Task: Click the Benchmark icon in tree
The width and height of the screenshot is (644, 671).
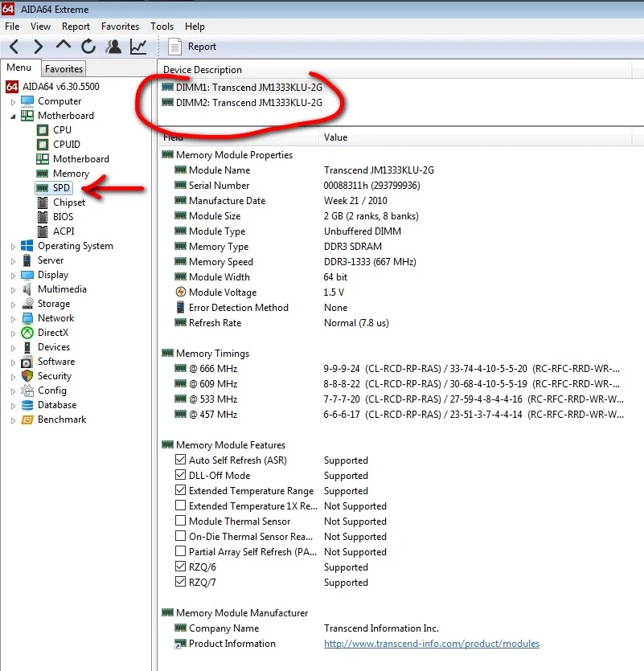Action: coord(27,419)
